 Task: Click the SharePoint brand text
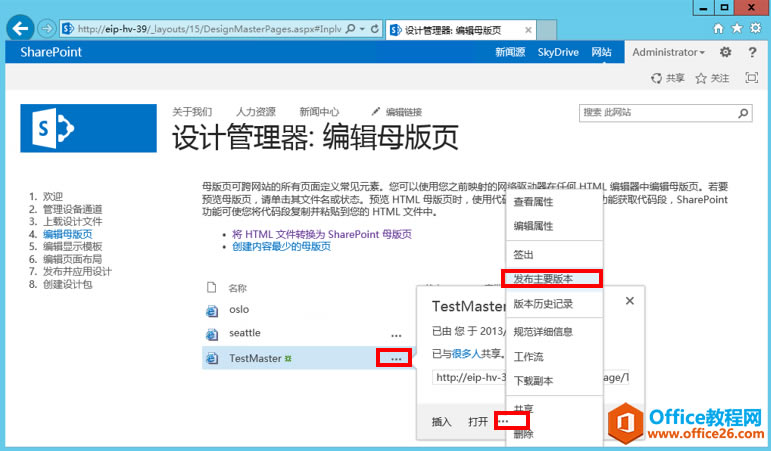tap(51, 52)
